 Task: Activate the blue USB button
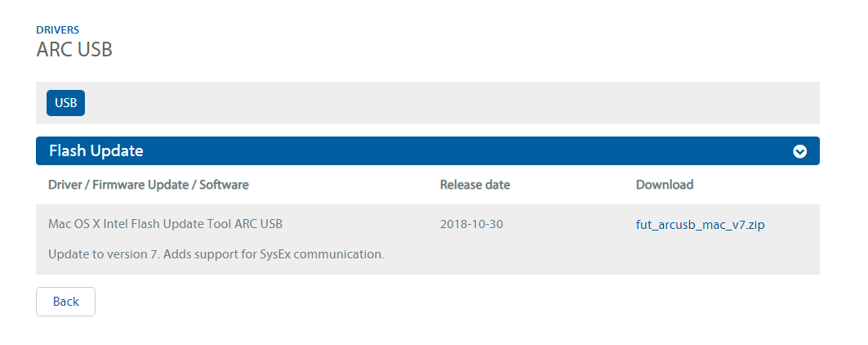pyautogui.click(x=65, y=103)
